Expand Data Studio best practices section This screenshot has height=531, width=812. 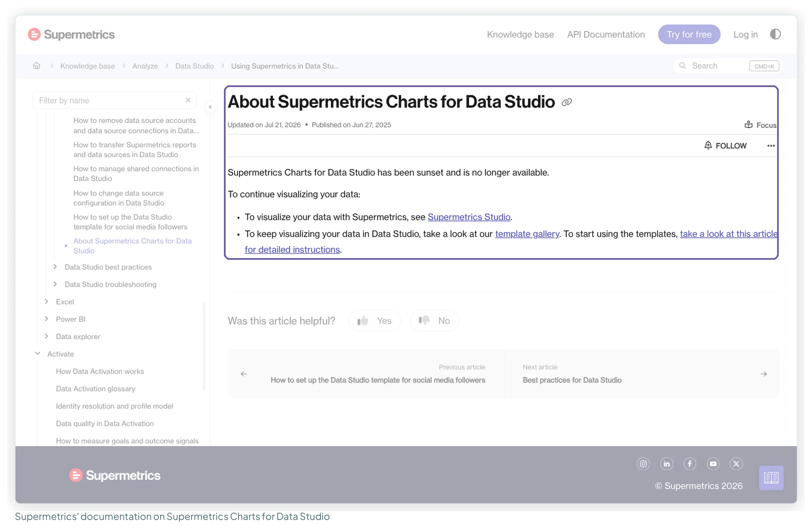(55, 266)
